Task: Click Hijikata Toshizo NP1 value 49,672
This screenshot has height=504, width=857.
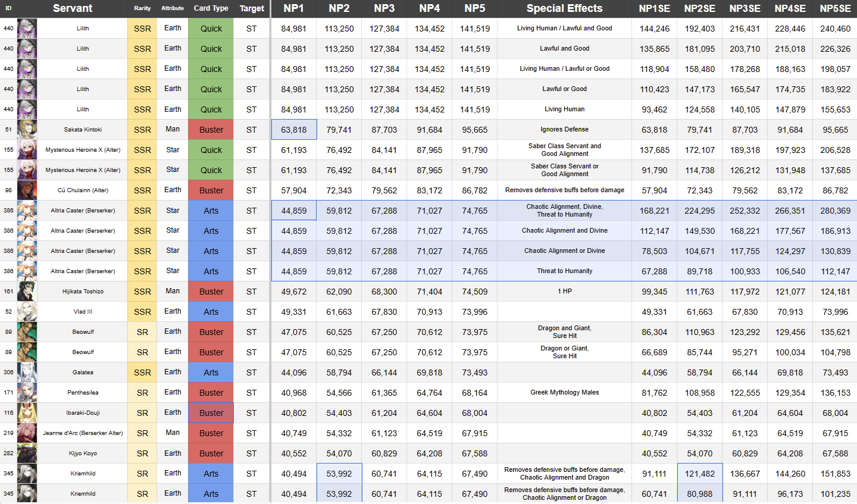Action: (294, 292)
